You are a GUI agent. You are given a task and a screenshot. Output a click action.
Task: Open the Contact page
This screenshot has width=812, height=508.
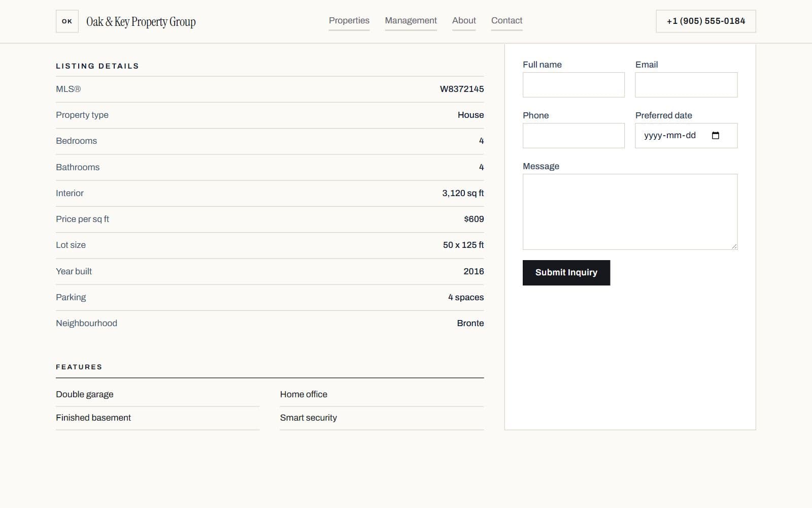506,21
